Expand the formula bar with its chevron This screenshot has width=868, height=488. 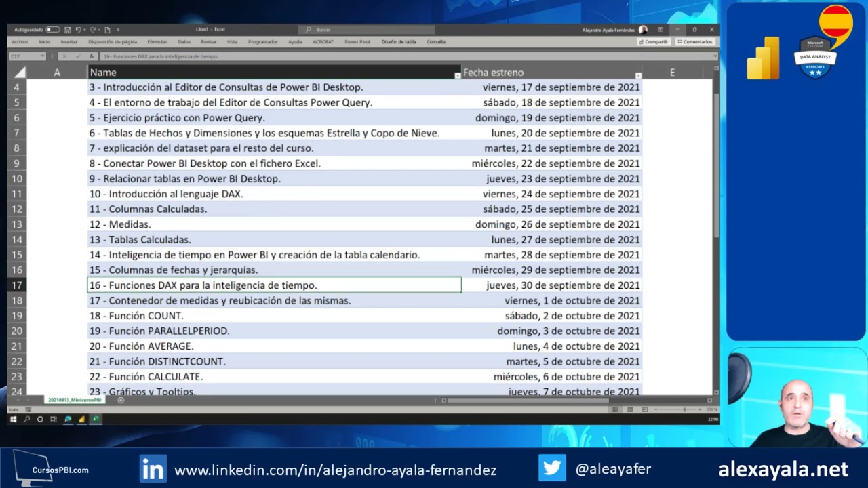[x=715, y=56]
